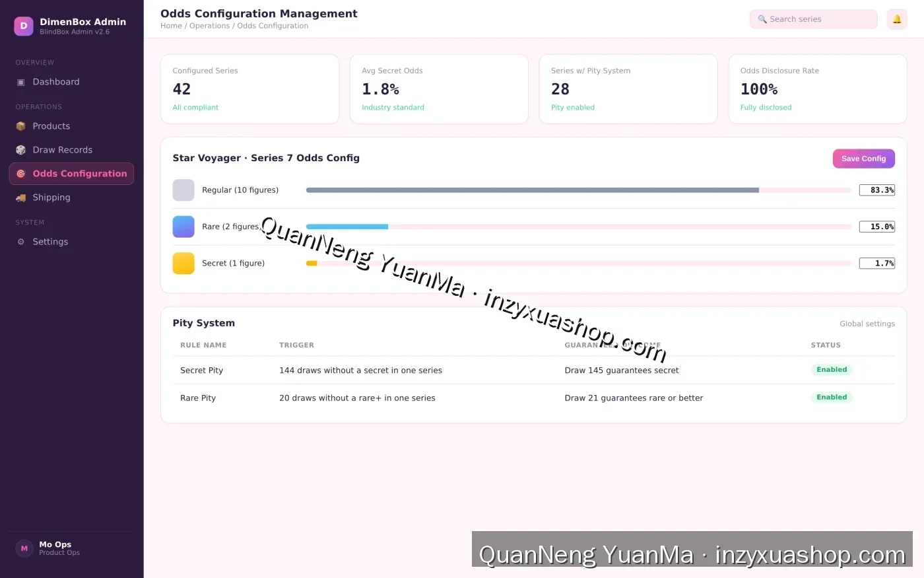Viewport: 924px width, 578px height.
Task: Click the Settings gear icon
Action: coord(20,242)
